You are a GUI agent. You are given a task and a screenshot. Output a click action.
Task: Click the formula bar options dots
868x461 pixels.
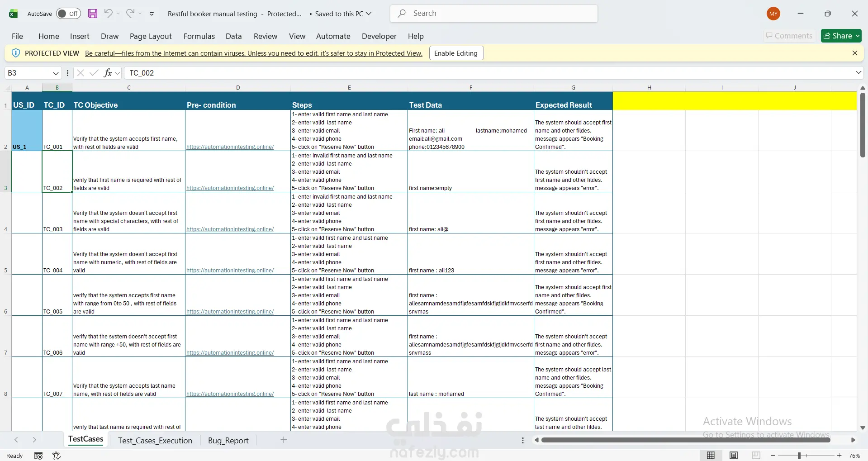67,73
